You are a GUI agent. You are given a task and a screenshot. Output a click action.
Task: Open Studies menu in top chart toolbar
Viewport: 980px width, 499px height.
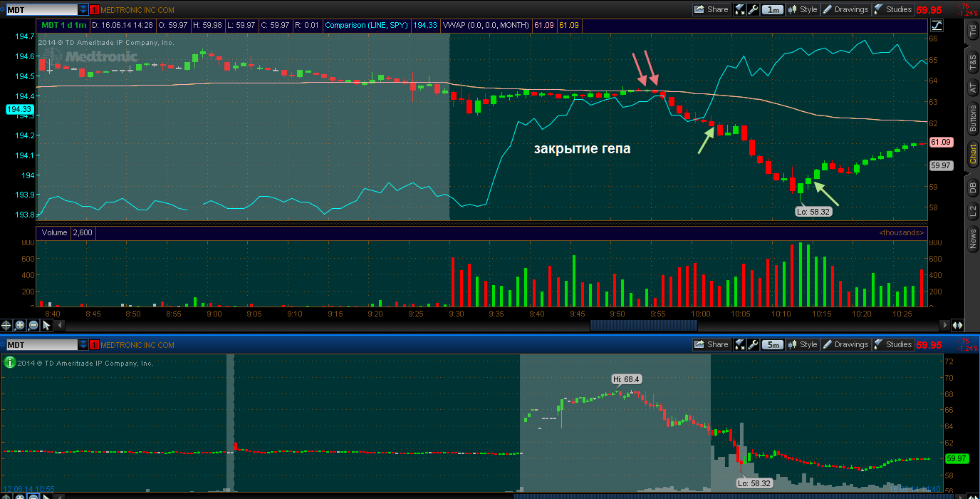893,9
